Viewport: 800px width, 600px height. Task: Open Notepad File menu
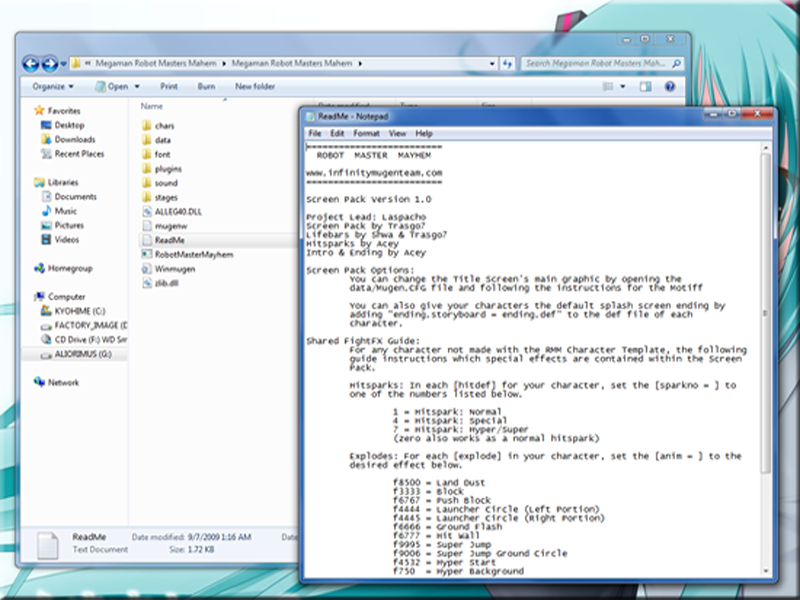315,133
